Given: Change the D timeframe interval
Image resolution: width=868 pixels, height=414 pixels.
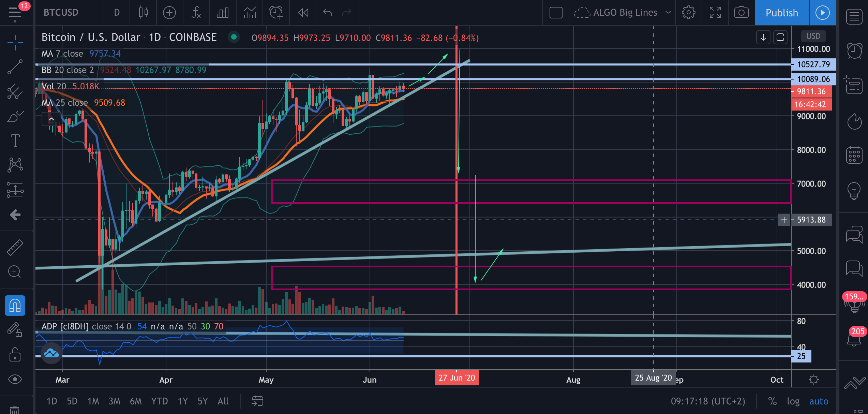Looking at the screenshot, I should click(117, 13).
